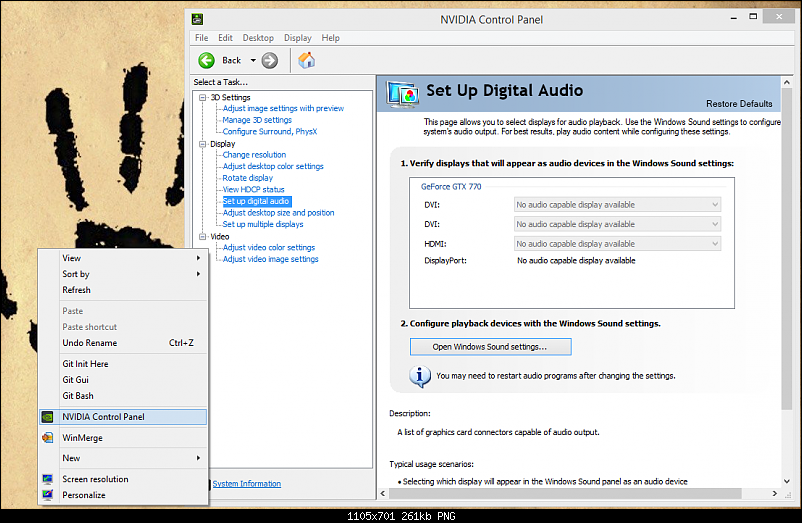Open the Edit menu

(225, 38)
